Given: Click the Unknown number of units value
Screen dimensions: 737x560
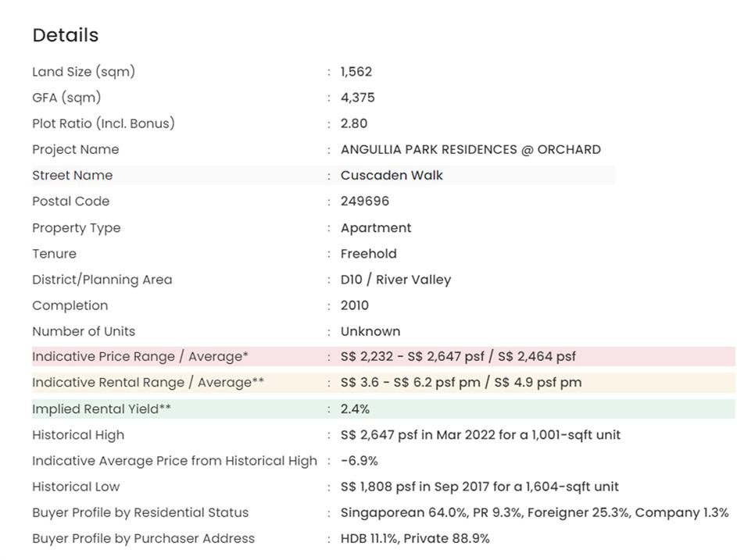Looking at the screenshot, I should pos(370,331).
